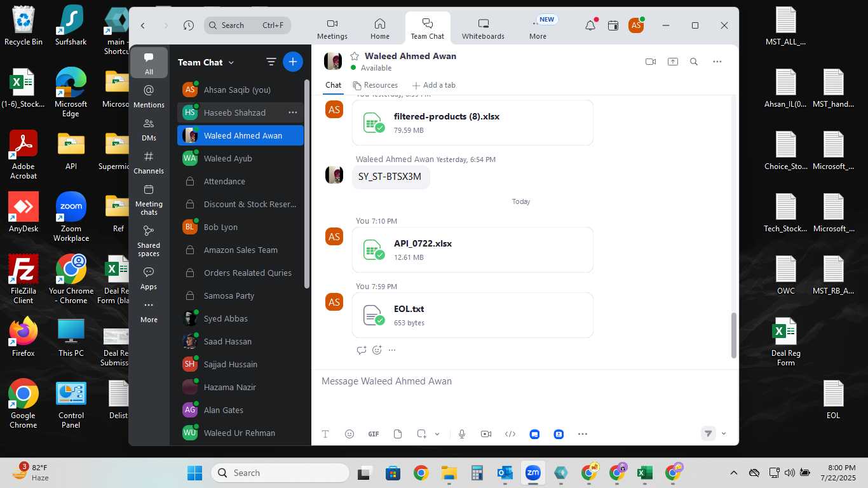The height and width of the screenshot is (488, 868).
Task: Open the EOL.txt attachment
Action: [x=473, y=315]
